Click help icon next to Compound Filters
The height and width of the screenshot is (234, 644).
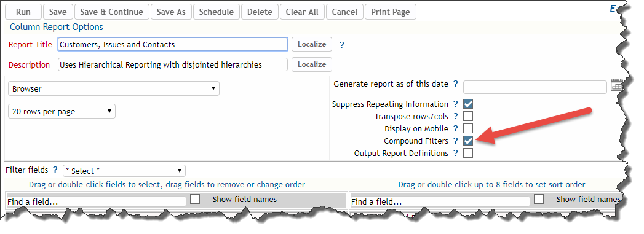coord(455,141)
